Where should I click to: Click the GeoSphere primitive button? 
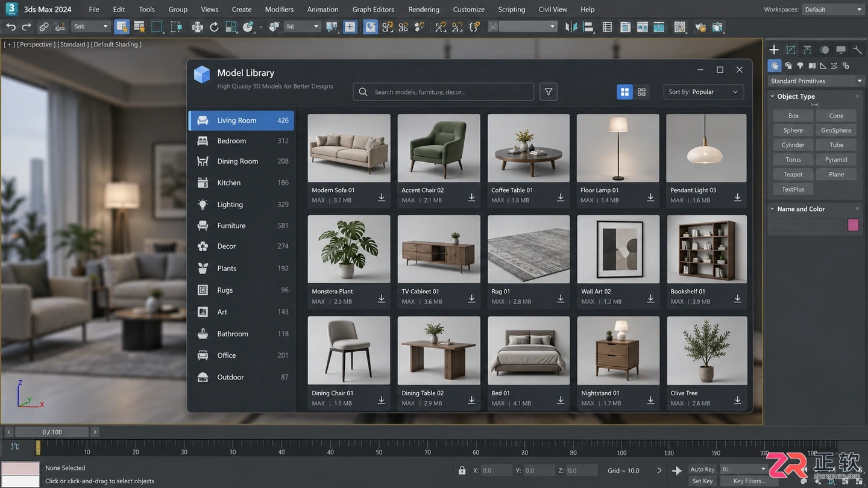pyautogui.click(x=836, y=130)
